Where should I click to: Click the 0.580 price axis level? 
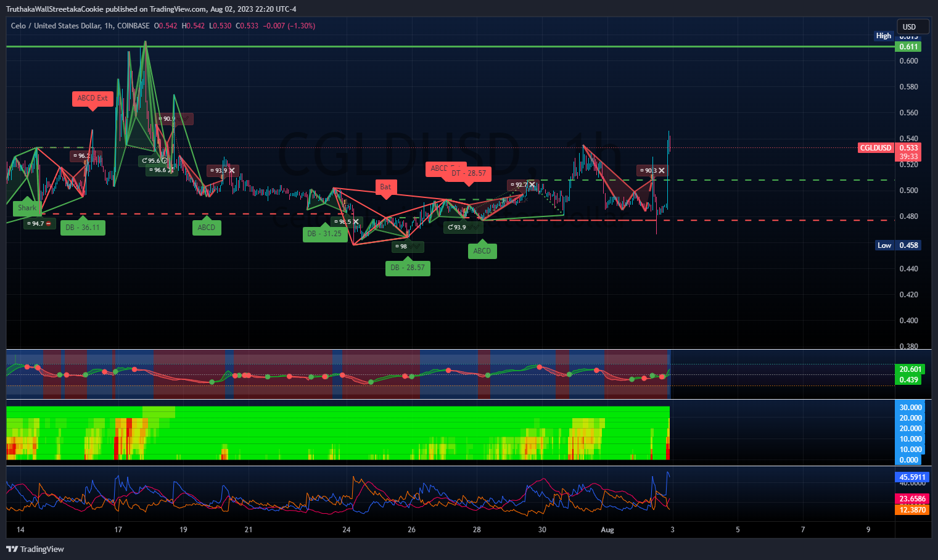[908, 87]
